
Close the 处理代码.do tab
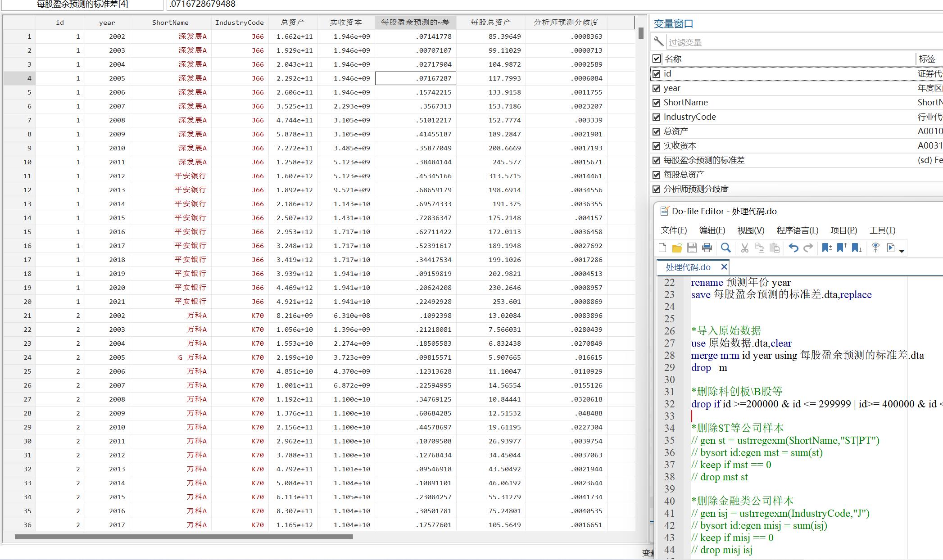click(724, 267)
